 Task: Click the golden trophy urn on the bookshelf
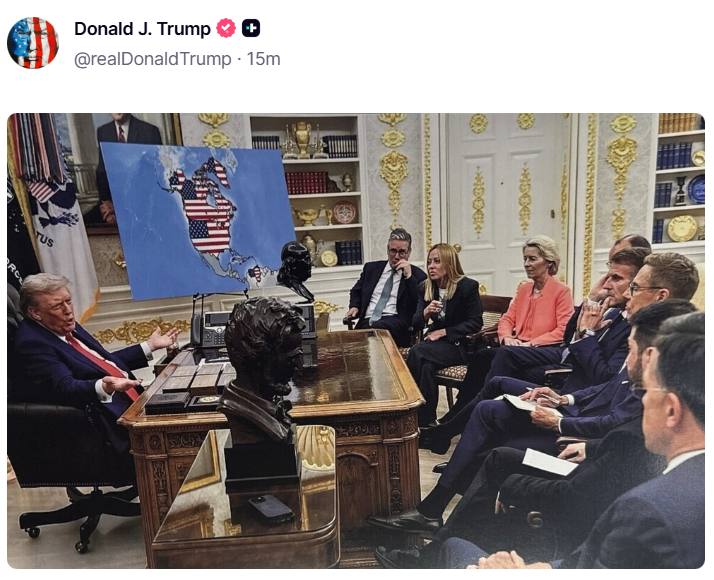tap(302, 138)
